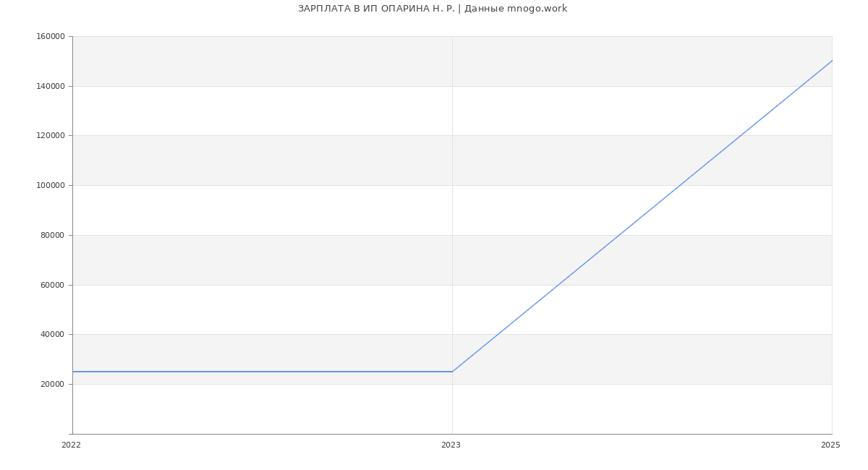Click the 2022 x-axis label
Screen dimensions: 868x470
coord(71,445)
